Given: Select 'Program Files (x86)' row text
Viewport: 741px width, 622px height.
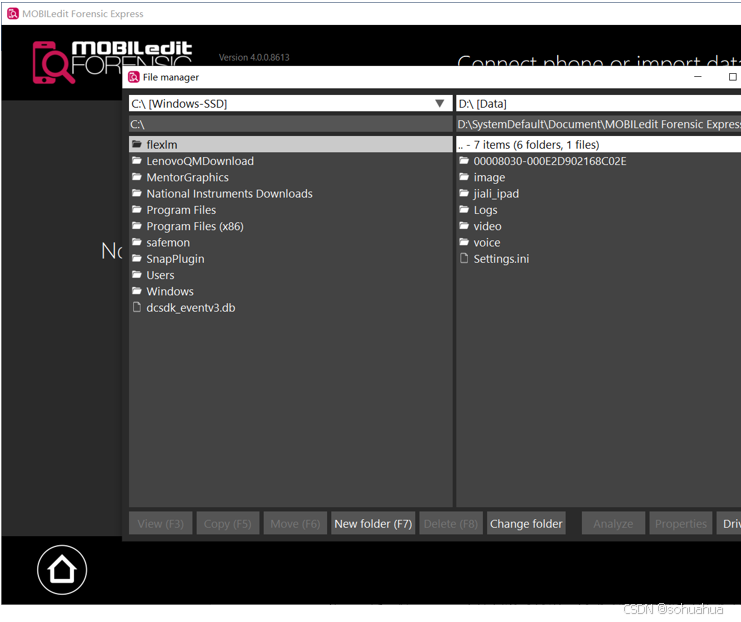Looking at the screenshot, I should (x=195, y=226).
